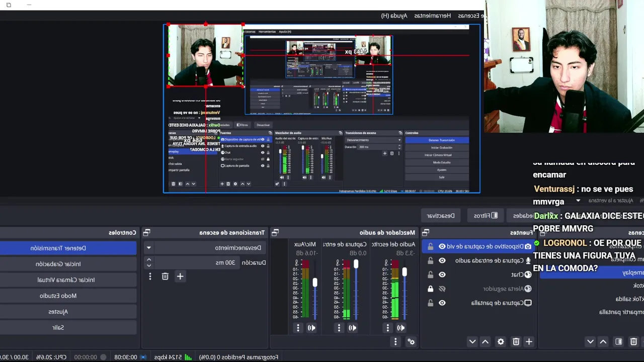Open Audio del escritorio three-dot options
Screen dimensions: 644x362
pyautogui.click(x=387, y=328)
